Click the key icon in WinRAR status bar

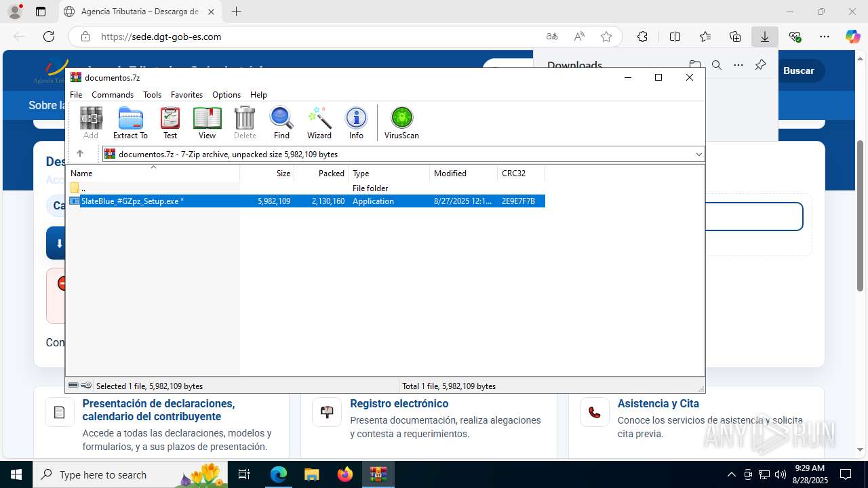point(86,386)
